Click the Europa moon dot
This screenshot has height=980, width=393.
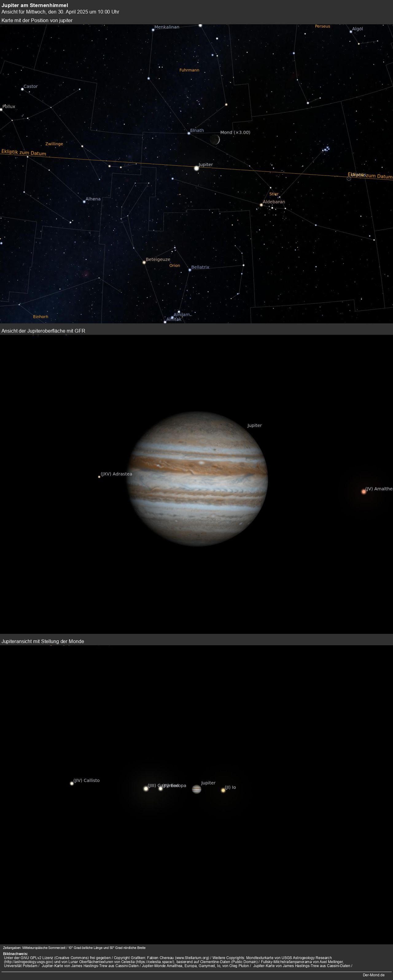click(x=160, y=788)
